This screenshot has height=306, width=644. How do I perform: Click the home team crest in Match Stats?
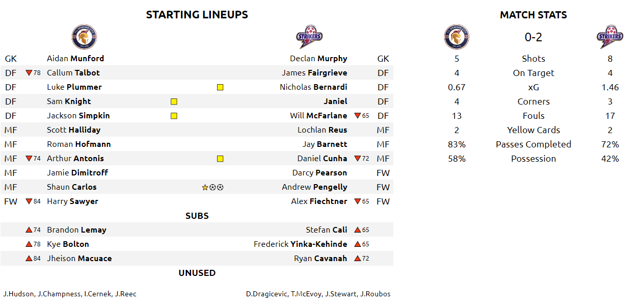tap(457, 37)
